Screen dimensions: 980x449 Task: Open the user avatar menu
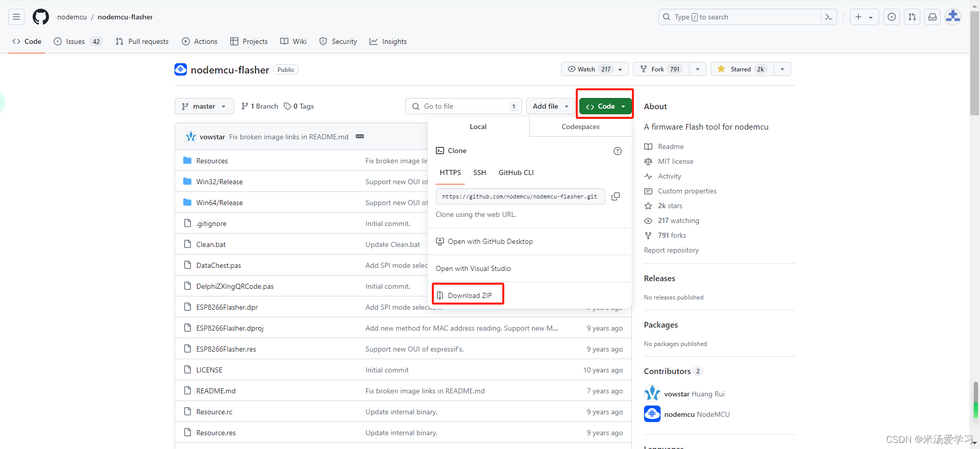pyautogui.click(x=953, y=17)
